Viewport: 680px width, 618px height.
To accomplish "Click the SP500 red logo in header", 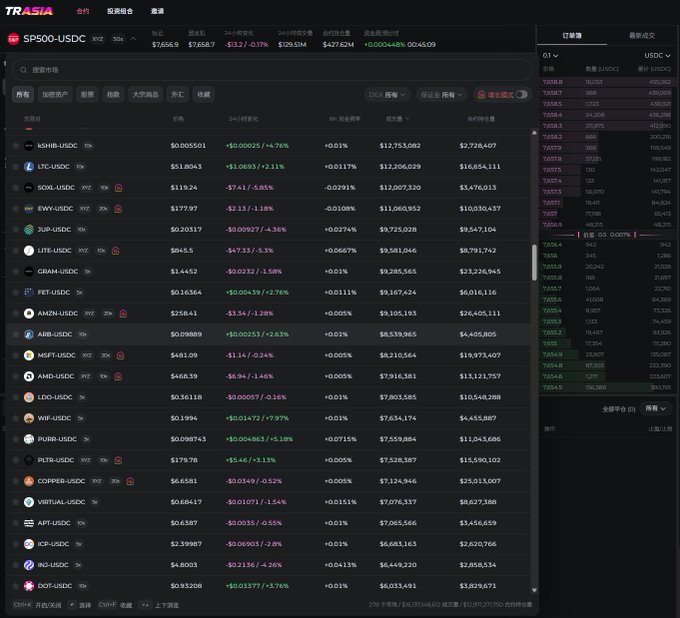I will (x=13, y=39).
